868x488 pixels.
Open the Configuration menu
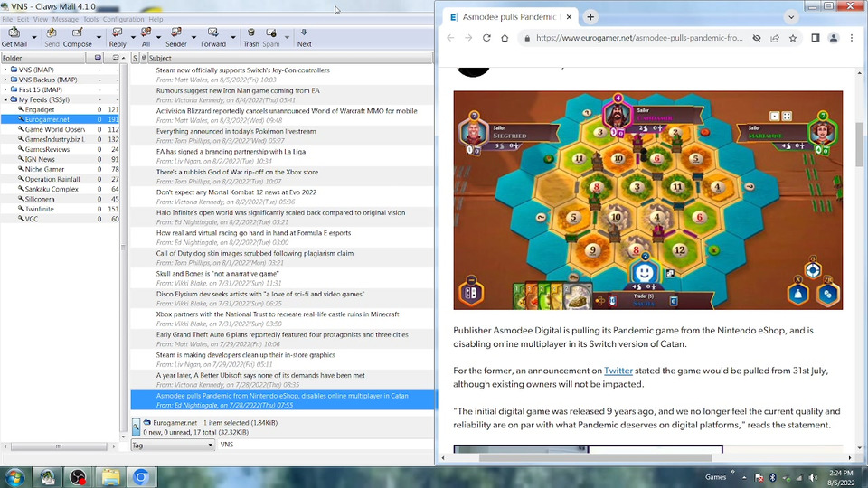click(x=123, y=19)
